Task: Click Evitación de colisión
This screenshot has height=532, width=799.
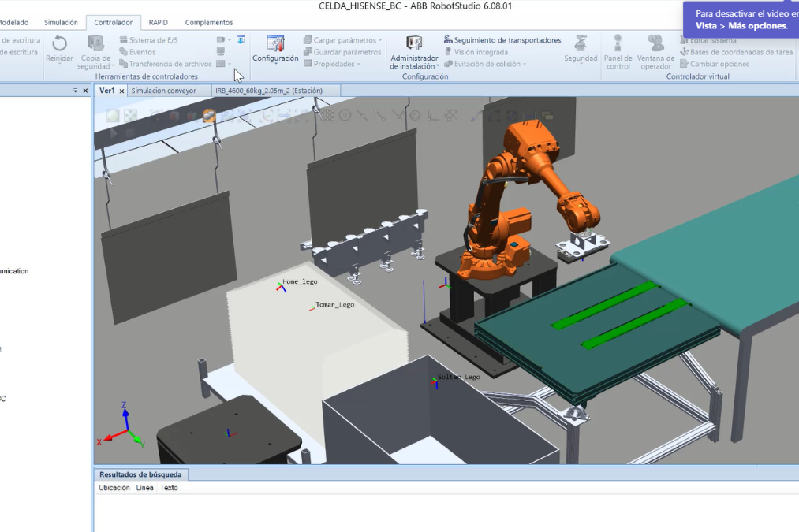Action: pyautogui.click(x=482, y=64)
